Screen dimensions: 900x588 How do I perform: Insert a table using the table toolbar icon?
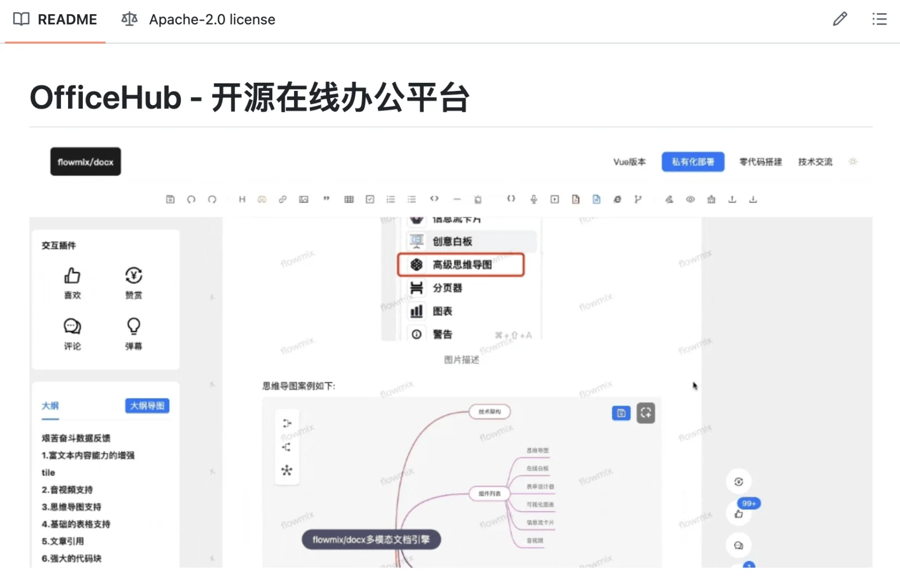pos(348,199)
